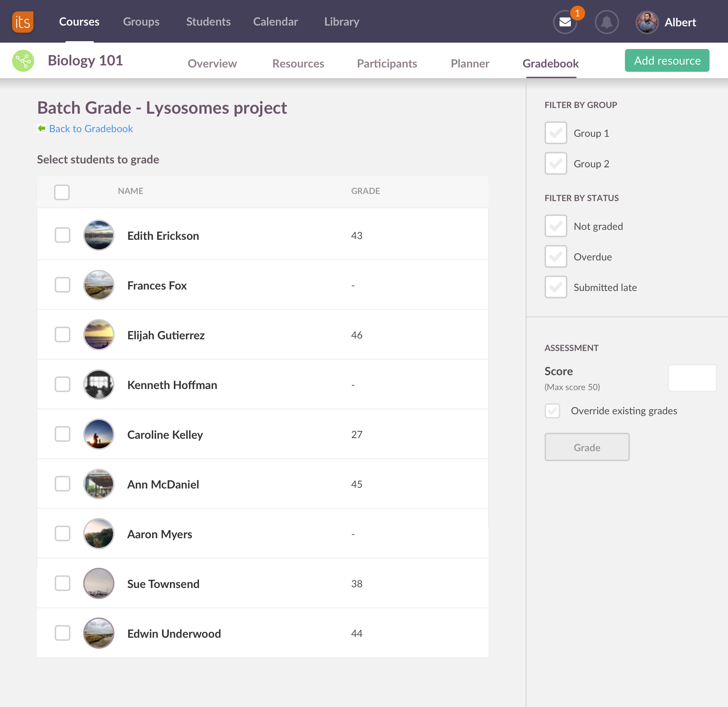Disable the Not graded status filter
This screenshot has height=707, width=728.
tap(555, 226)
